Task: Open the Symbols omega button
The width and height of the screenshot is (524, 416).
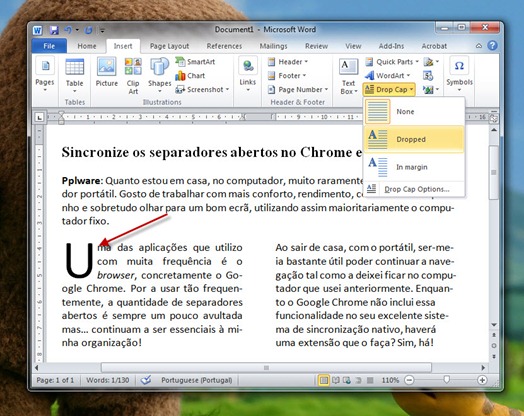Action: (x=459, y=75)
